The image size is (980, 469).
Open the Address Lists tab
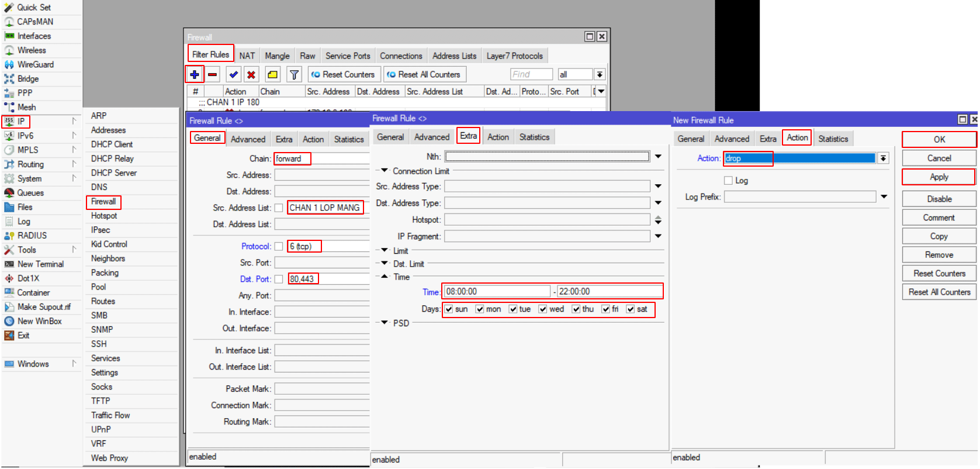coord(454,56)
